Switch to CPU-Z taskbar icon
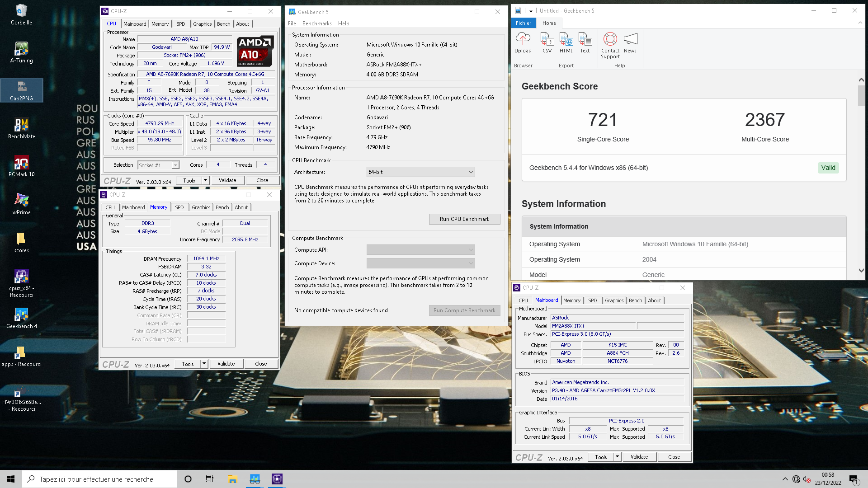Image resolution: width=868 pixels, height=488 pixels. pos(277,479)
